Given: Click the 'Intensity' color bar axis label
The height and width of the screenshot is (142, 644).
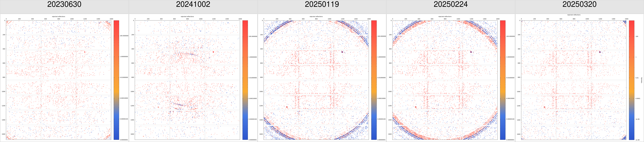Looking at the screenshot, I should tap(642, 80).
